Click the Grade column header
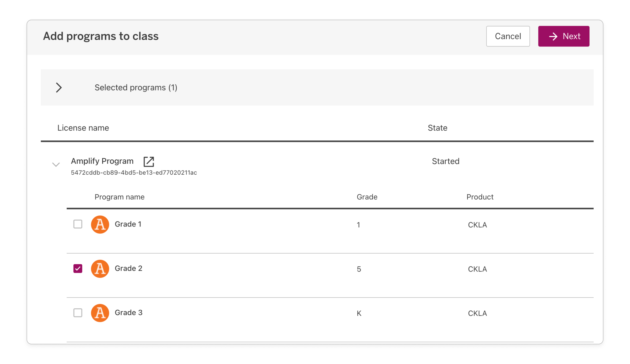Image resolution: width=630 pixels, height=364 pixels. (x=367, y=197)
